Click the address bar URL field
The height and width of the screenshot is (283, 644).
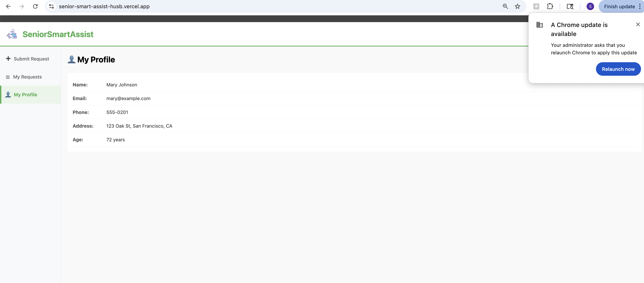[275, 7]
